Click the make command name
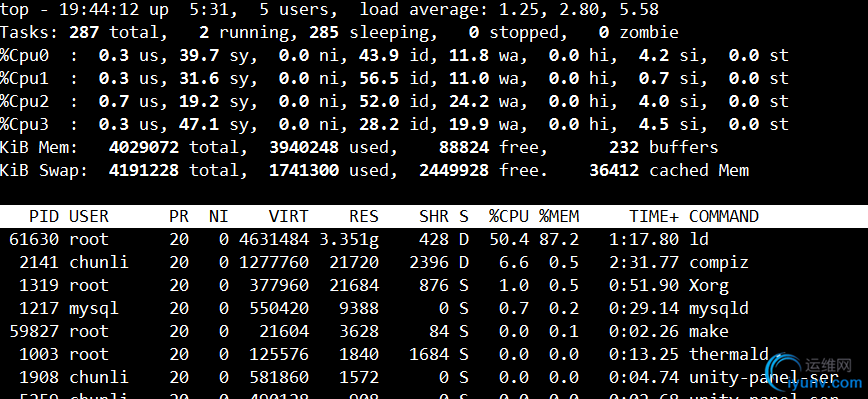Image resolution: width=868 pixels, height=399 pixels. click(709, 331)
